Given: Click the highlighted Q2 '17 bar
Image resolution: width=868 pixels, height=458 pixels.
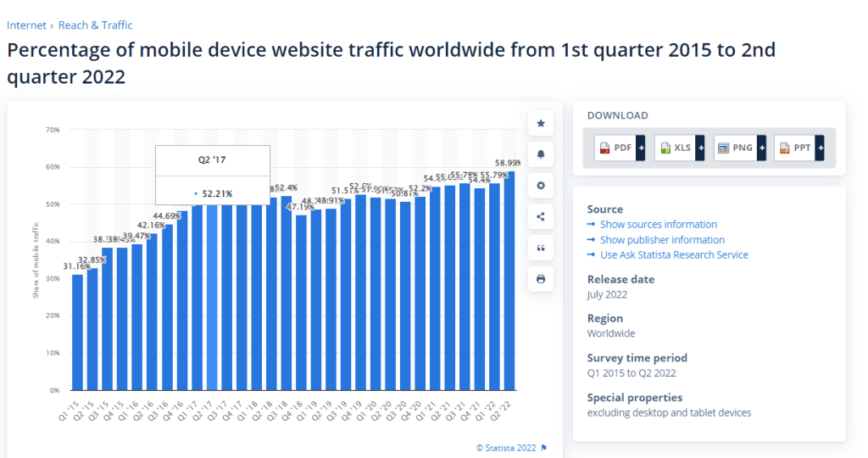Looking at the screenshot, I should tap(212, 298).
